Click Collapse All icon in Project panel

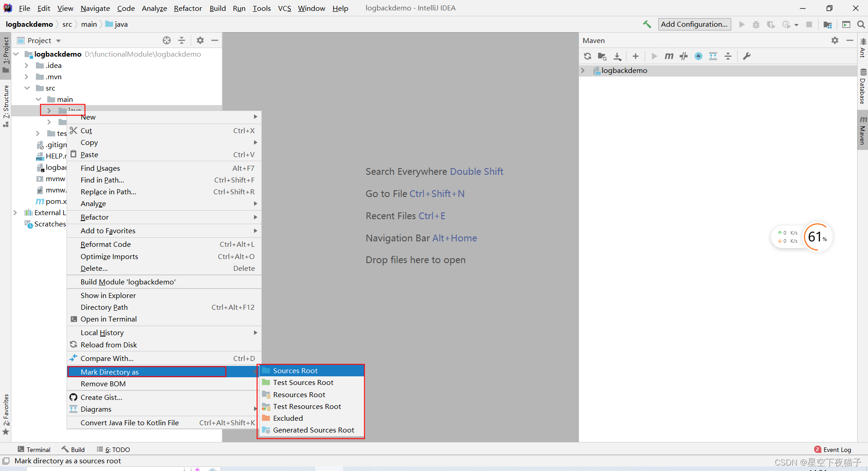[182, 40]
